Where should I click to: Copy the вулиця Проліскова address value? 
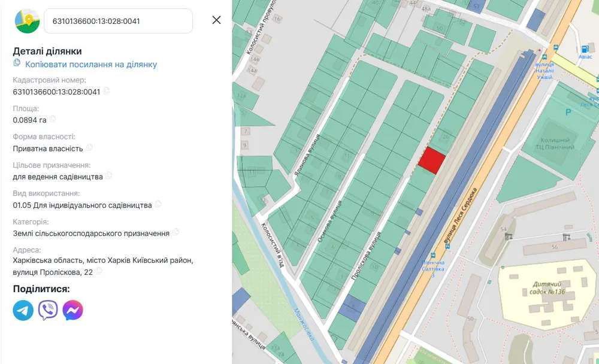click(99, 271)
